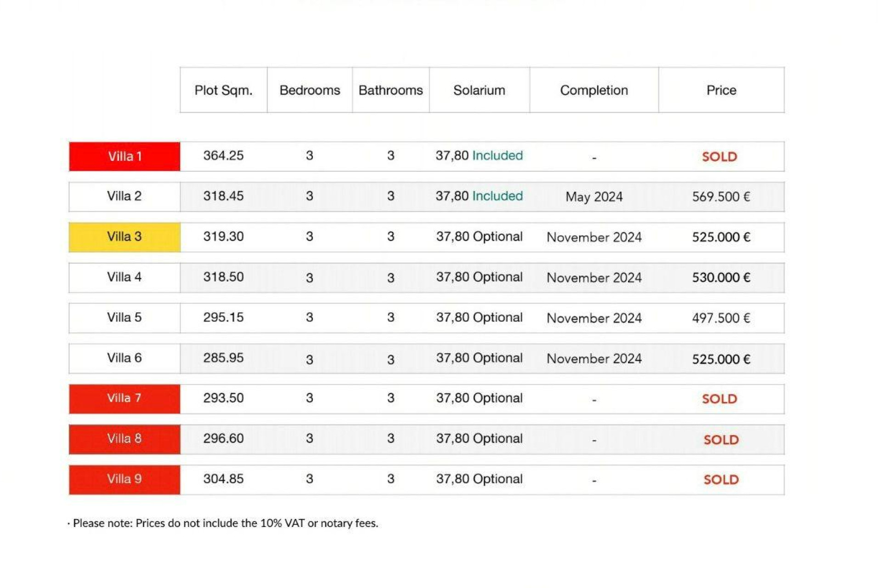Click Villa 1's red SOLD text
This screenshot has height=588, width=882.
click(x=719, y=157)
